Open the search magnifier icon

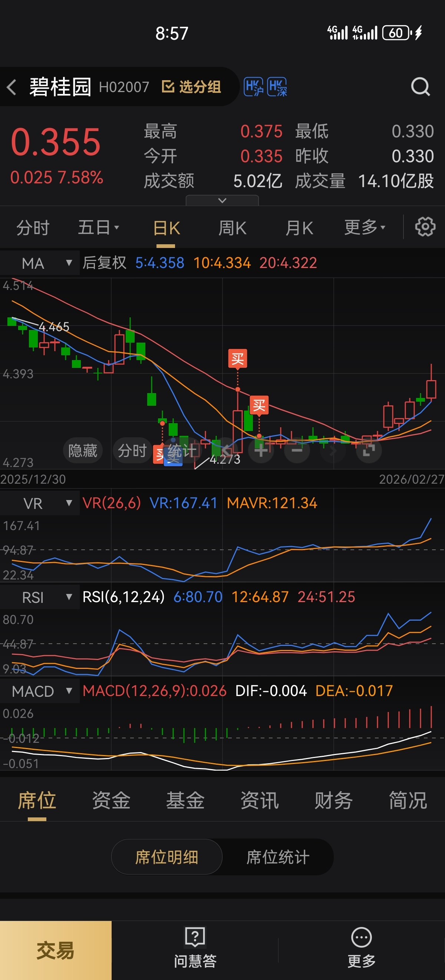(x=420, y=87)
